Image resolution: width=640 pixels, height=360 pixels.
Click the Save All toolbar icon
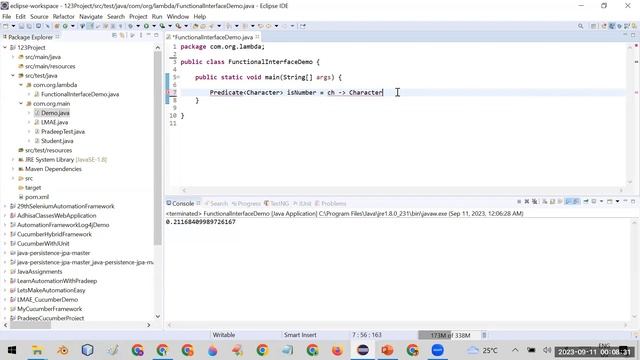(x=29, y=26)
